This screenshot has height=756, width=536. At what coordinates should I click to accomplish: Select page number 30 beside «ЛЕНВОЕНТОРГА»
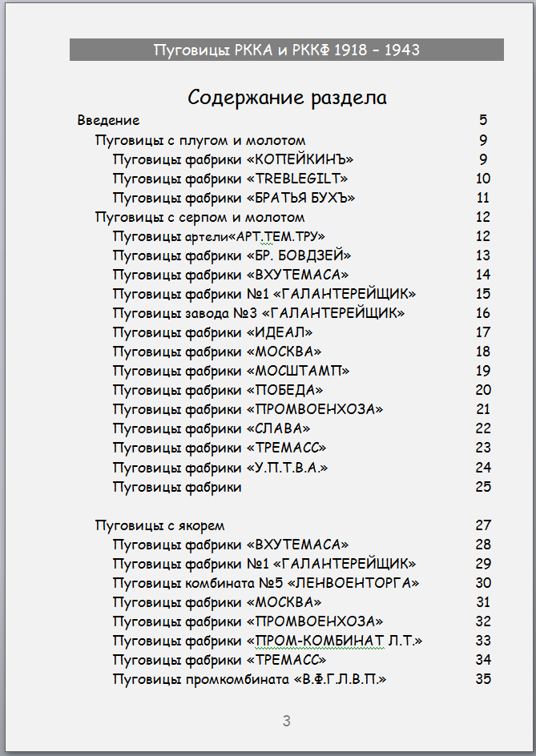click(x=483, y=583)
